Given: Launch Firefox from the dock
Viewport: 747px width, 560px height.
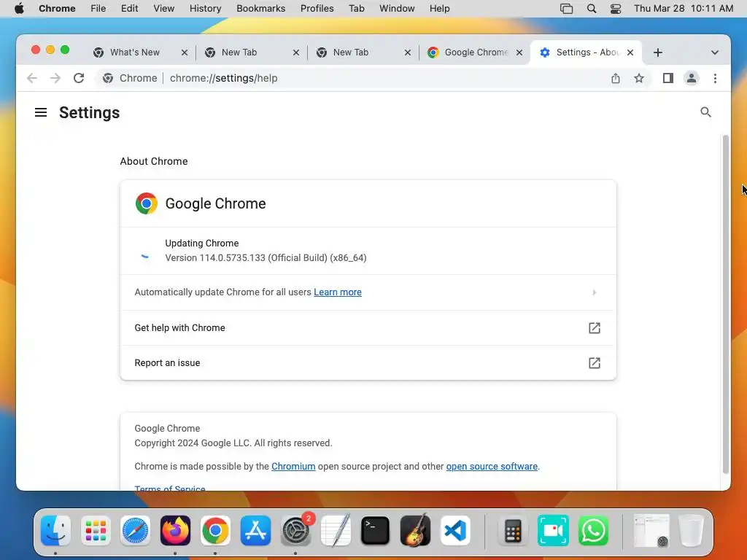Looking at the screenshot, I should (x=175, y=530).
